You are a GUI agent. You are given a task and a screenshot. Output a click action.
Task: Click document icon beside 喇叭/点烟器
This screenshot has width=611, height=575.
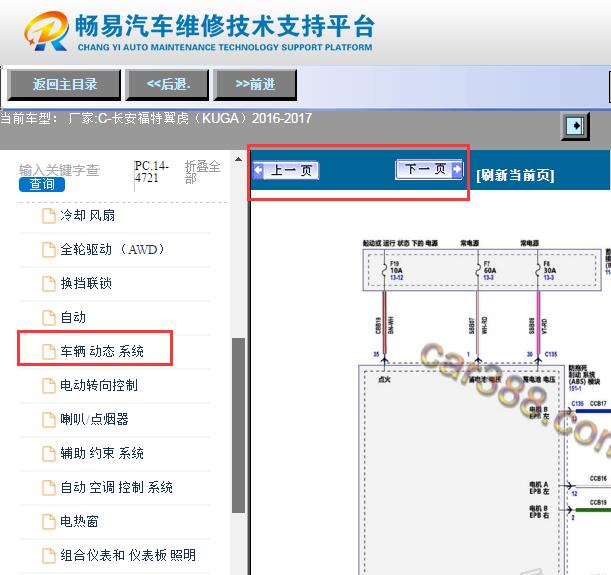click(49, 420)
